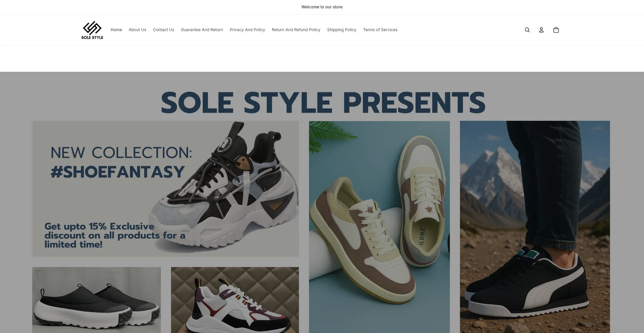Open Privacy And Policy page

[247, 30]
